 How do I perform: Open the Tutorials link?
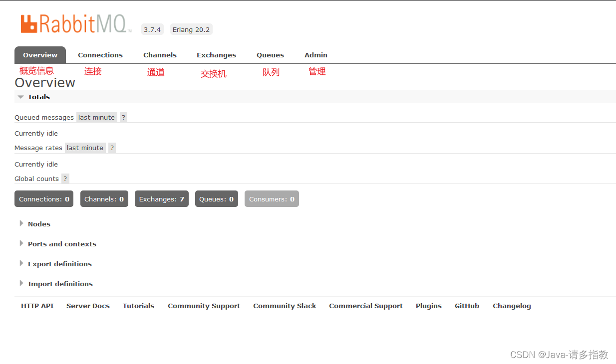coord(138,306)
